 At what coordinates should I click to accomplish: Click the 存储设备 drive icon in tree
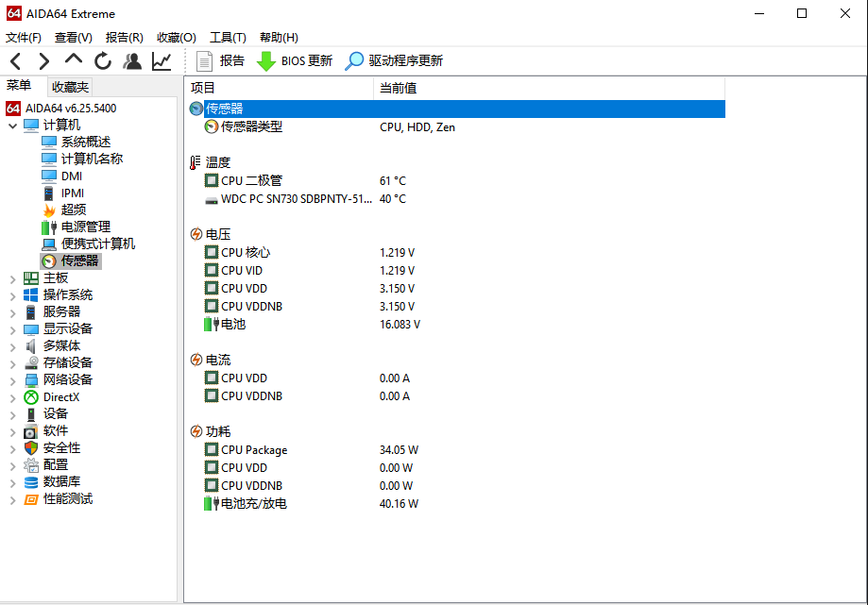[31, 363]
